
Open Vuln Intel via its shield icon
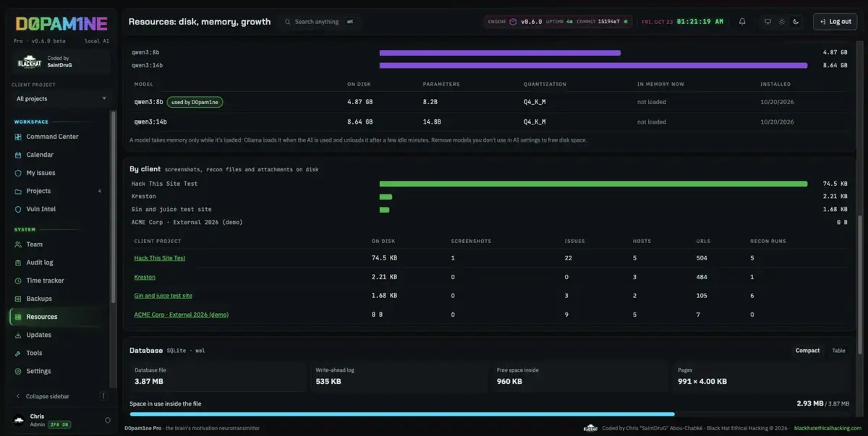point(19,209)
